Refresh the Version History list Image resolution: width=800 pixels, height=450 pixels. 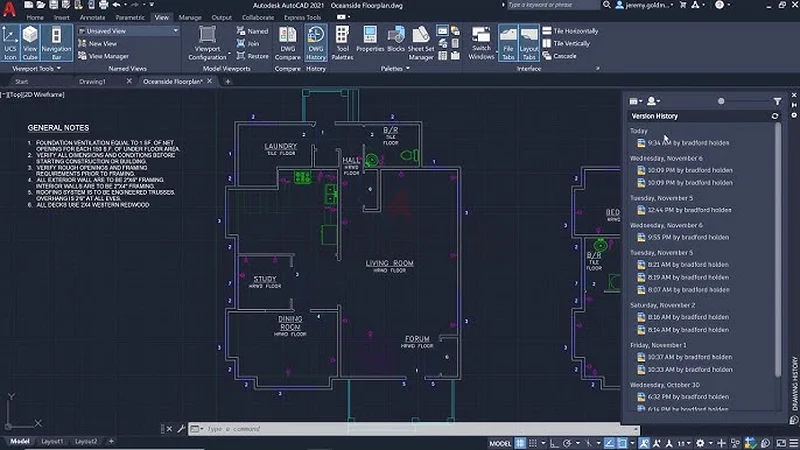click(x=775, y=116)
